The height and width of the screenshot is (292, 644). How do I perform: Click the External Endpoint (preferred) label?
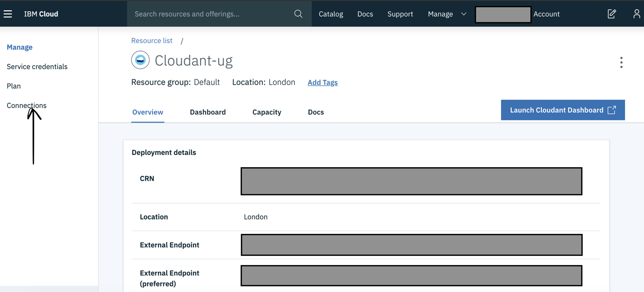(x=170, y=278)
